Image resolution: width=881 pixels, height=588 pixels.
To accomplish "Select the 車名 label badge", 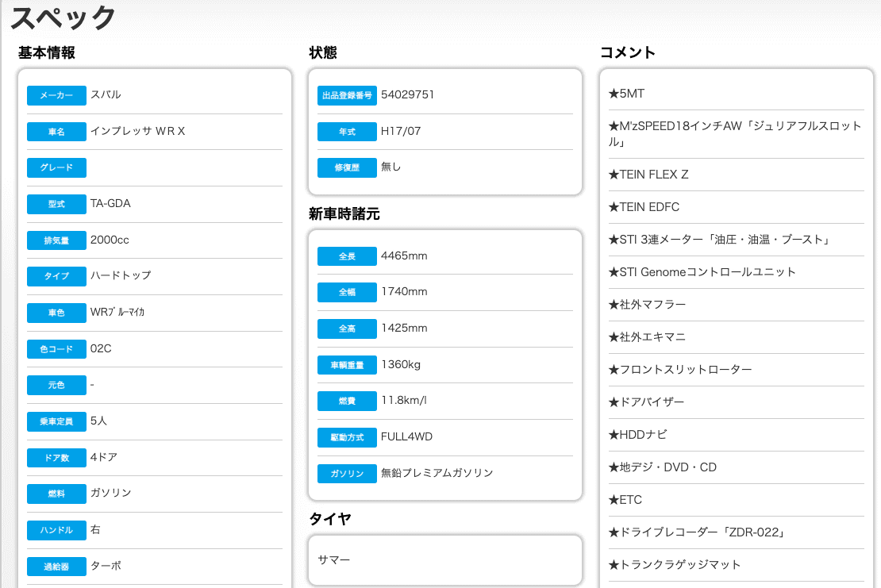I will 56,132.
